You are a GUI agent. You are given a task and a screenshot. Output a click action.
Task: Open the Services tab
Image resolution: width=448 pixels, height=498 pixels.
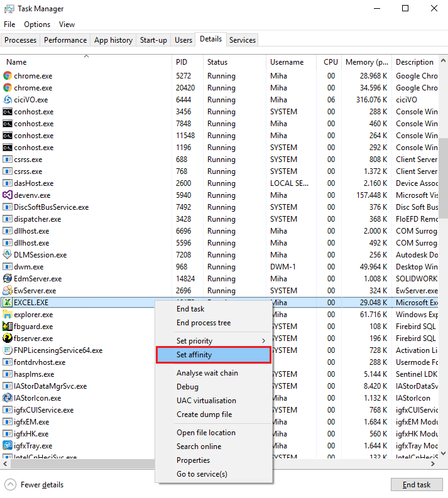pos(243,40)
